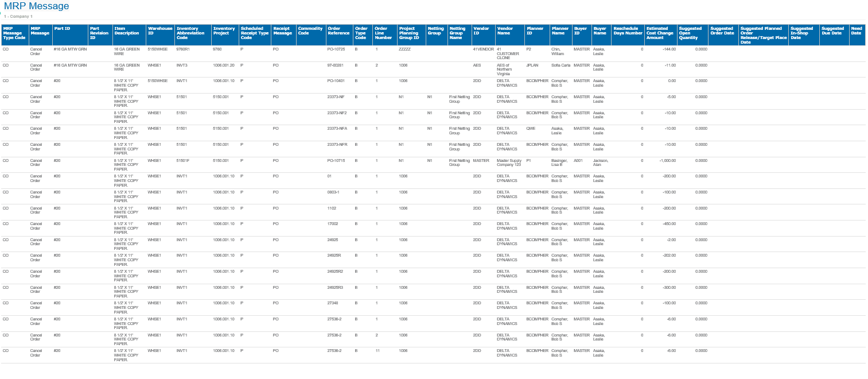This screenshot has height=379, width=868.
Task: Select order reference 97-00281 cell
Action: point(335,65)
